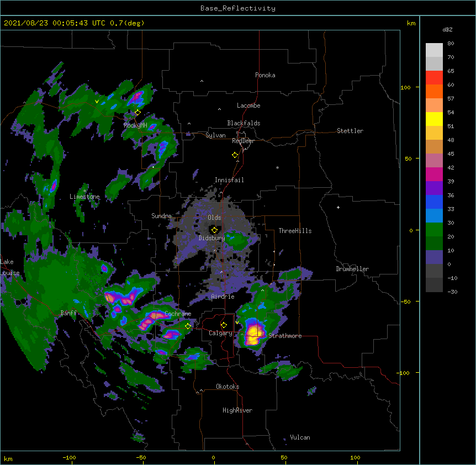Click the yellow diamond marker at Olds

[214, 230]
